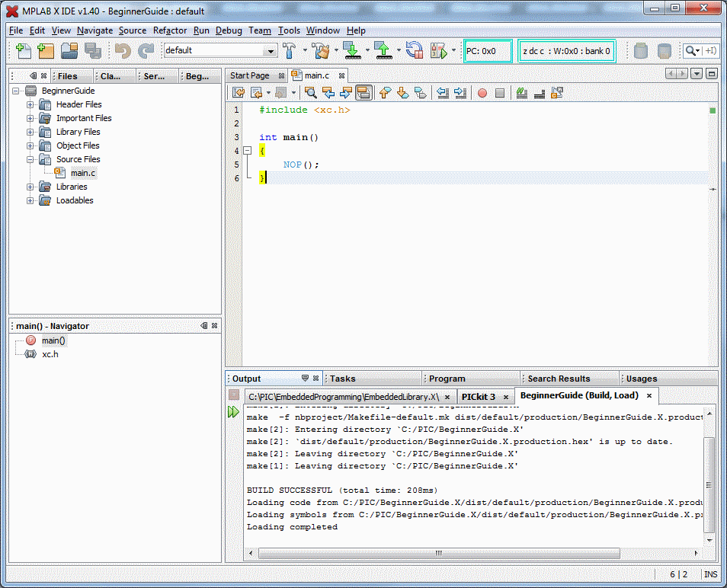Expand the Header Files folder
The height and width of the screenshot is (588, 727).
(x=30, y=104)
